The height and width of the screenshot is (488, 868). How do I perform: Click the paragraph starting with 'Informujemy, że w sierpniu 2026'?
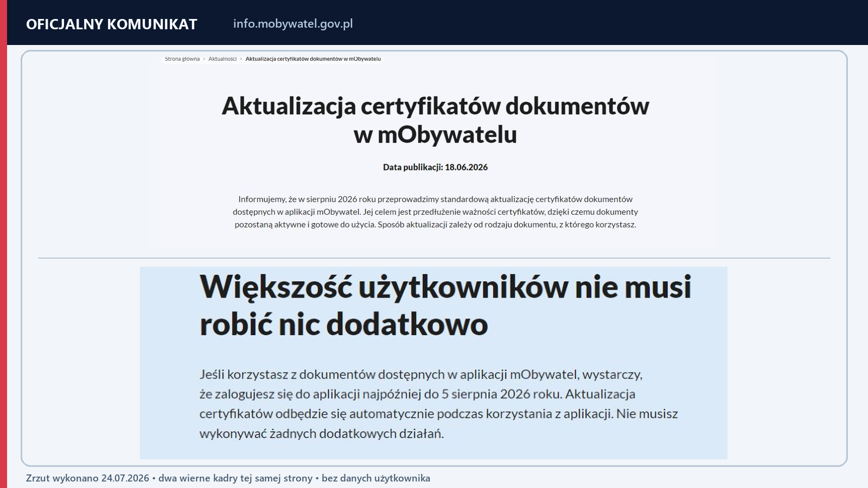click(435, 211)
